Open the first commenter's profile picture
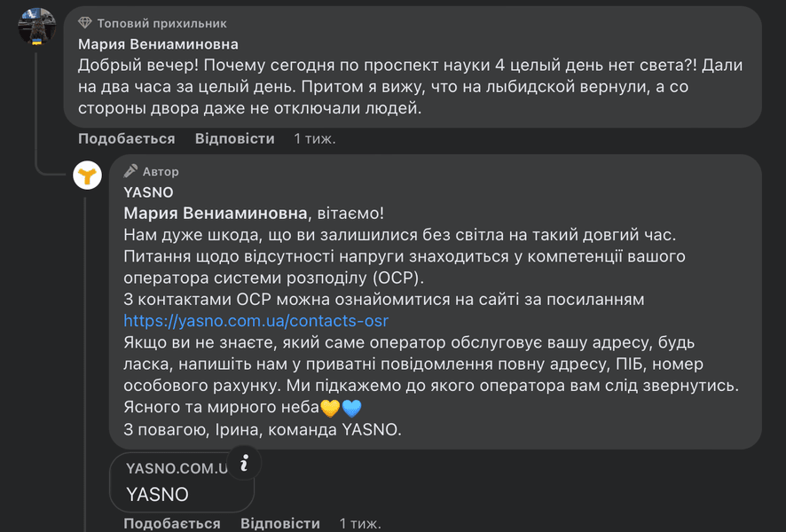 [x=38, y=28]
